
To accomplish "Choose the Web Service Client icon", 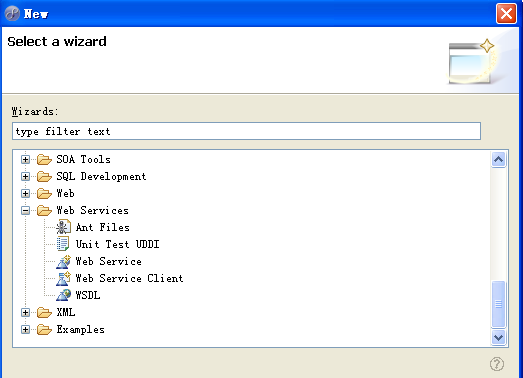I will pyautogui.click(x=63, y=278).
